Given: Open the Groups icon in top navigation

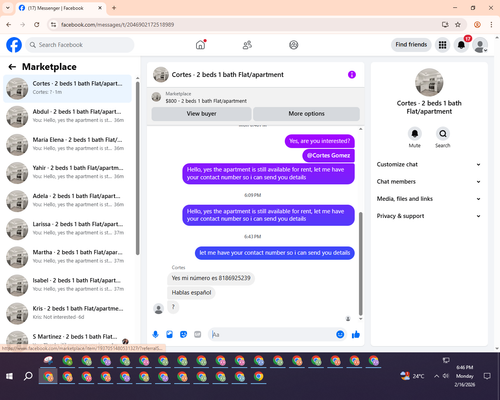Looking at the screenshot, I should pyautogui.click(x=294, y=45).
